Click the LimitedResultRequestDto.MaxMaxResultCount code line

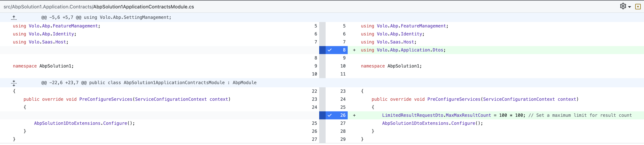point(436,115)
